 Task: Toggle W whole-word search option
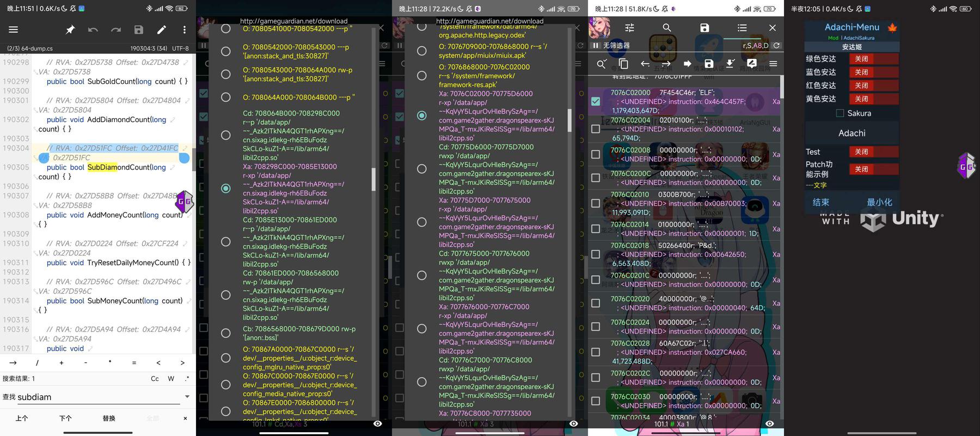[171, 379]
